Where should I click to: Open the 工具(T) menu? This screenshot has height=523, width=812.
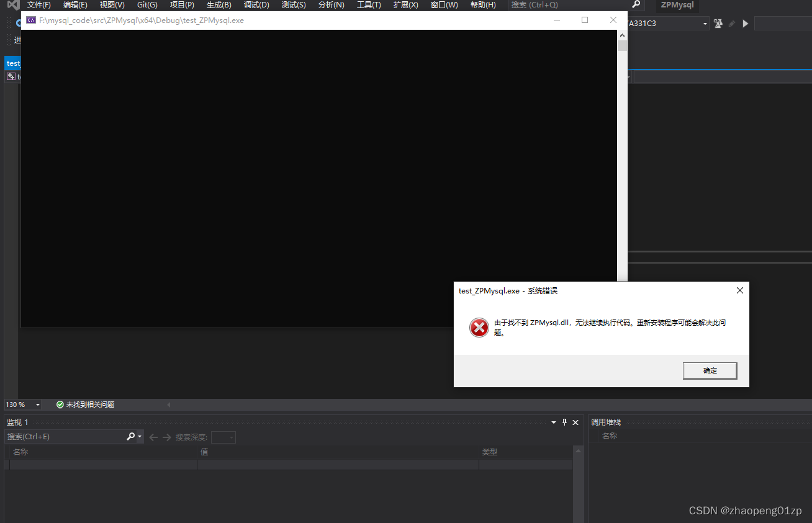tap(369, 5)
